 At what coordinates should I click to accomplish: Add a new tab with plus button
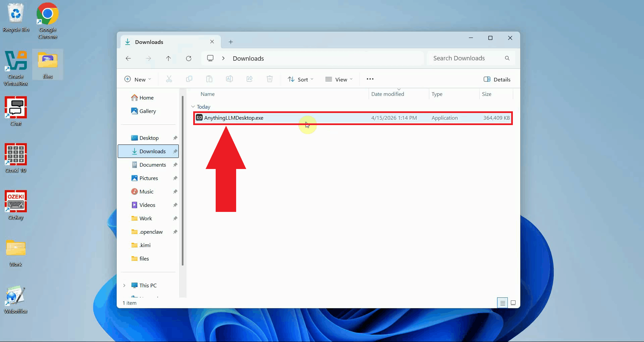231,42
